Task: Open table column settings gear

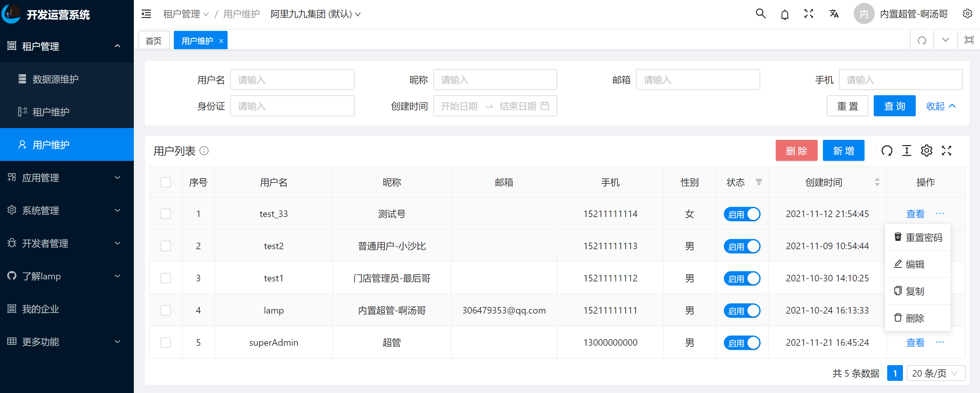Action: [x=926, y=151]
